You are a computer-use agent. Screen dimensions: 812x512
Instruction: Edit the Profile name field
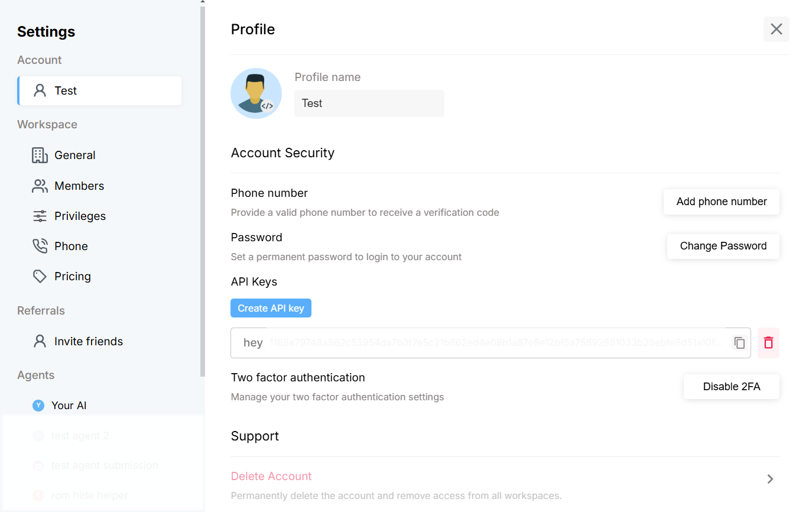click(x=369, y=103)
